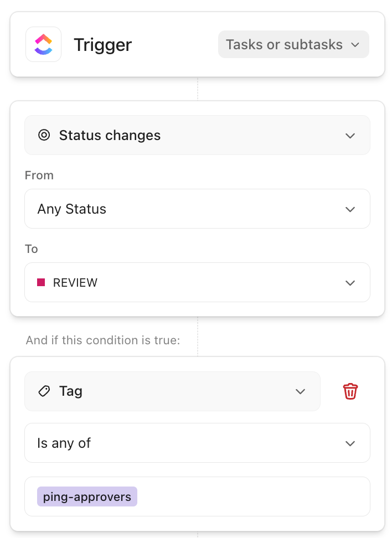The image size is (392, 538).
Task: Click the chevron on the Status changes selector
Action: click(x=350, y=135)
